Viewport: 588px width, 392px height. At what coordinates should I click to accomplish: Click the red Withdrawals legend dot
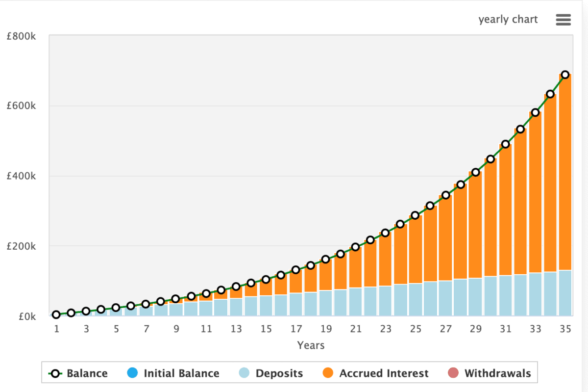(453, 373)
